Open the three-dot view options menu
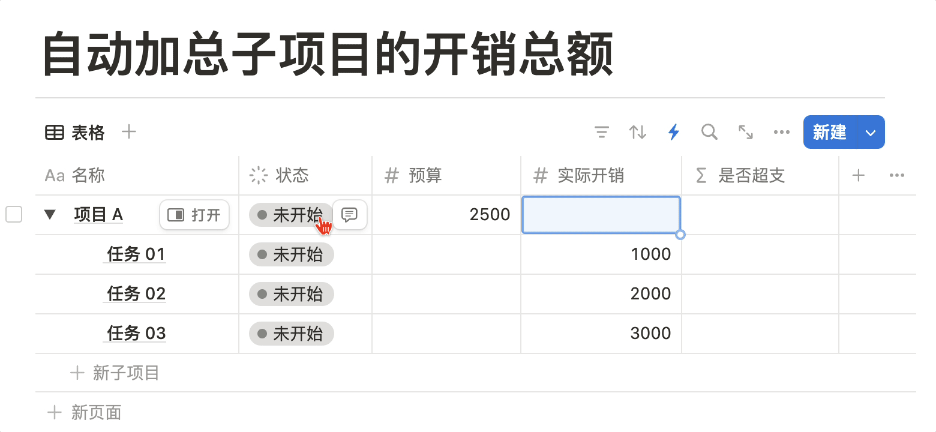This screenshot has width=936, height=432. click(x=782, y=132)
